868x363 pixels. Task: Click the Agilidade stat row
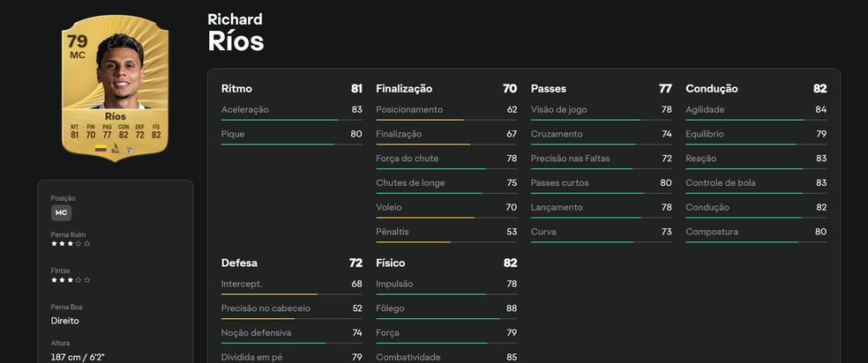point(756,109)
